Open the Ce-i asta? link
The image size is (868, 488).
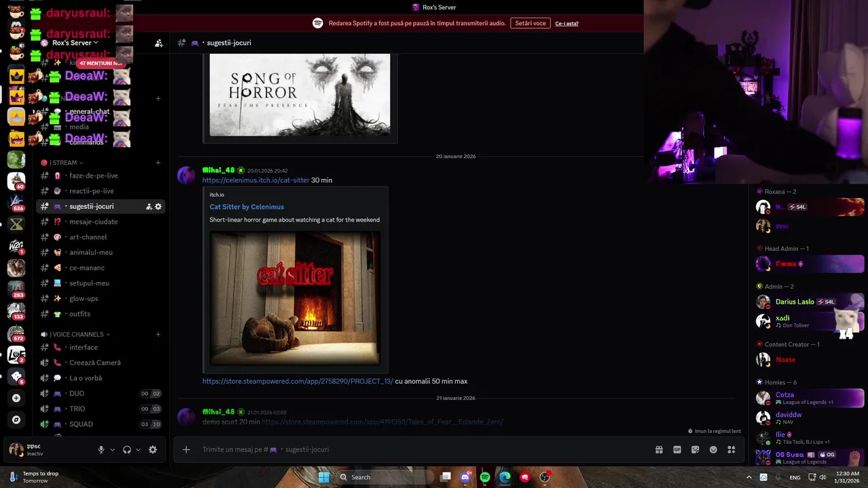pos(567,24)
